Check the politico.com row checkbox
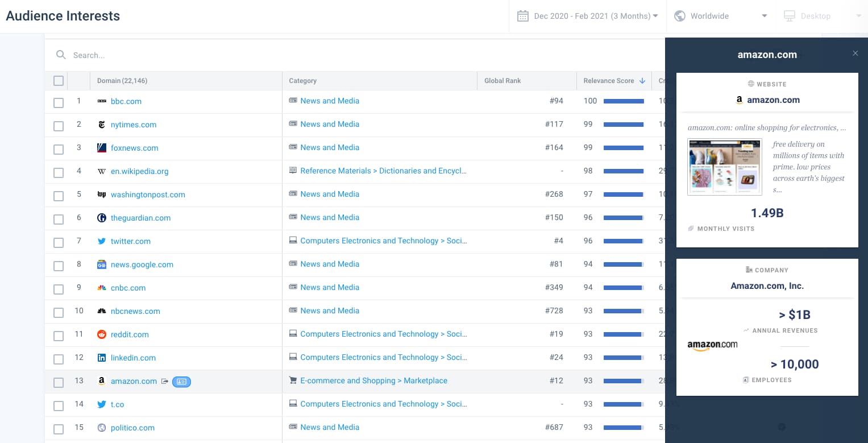868x443 pixels. tap(59, 429)
